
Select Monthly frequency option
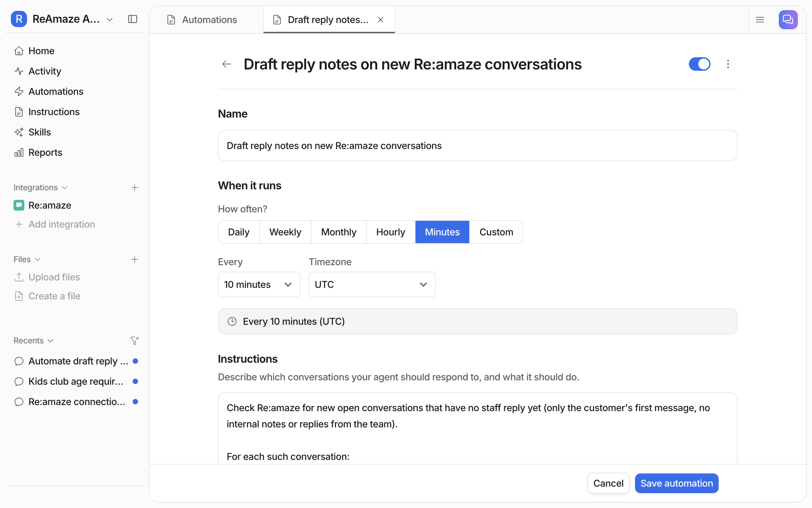click(339, 232)
